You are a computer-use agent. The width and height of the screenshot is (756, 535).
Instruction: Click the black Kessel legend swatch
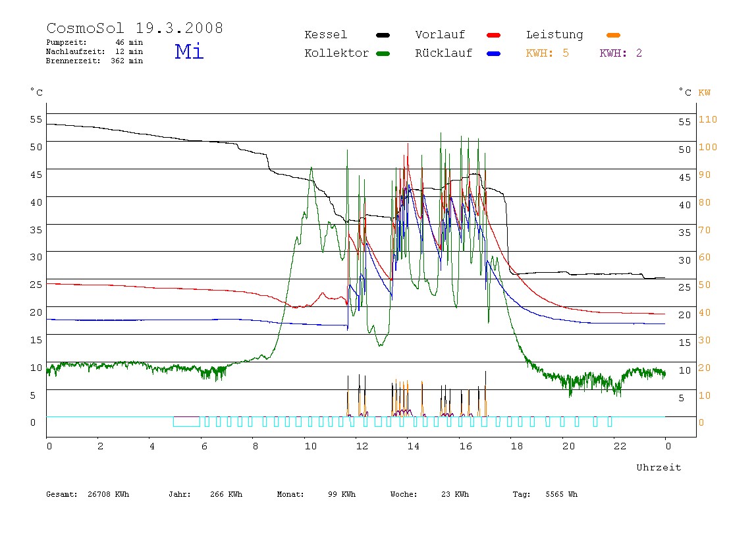[383, 35]
